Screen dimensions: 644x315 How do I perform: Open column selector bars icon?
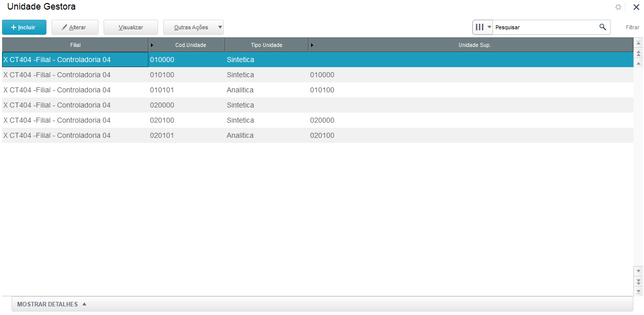[480, 27]
